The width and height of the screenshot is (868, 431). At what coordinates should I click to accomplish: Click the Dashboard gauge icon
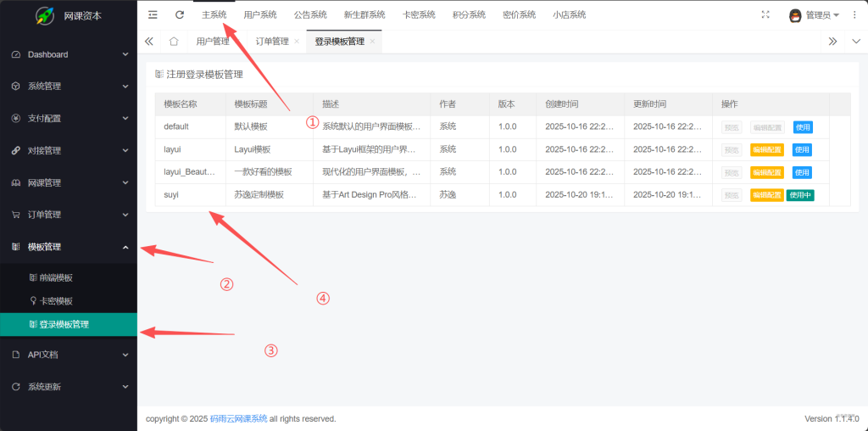point(15,54)
